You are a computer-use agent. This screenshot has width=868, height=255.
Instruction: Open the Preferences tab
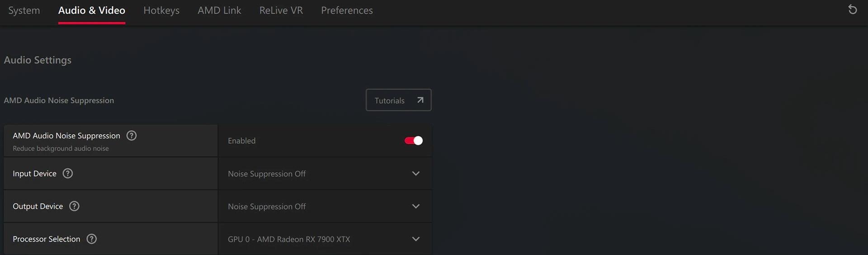pos(347,10)
